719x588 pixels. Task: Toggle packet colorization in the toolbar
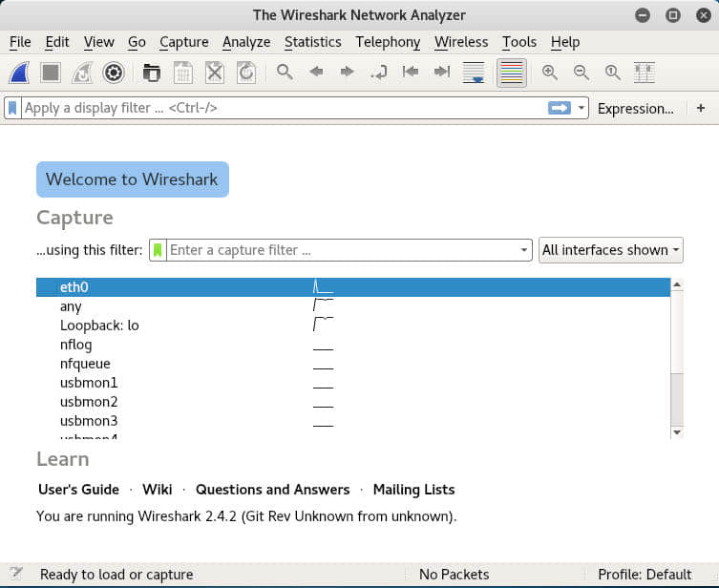coord(512,73)
